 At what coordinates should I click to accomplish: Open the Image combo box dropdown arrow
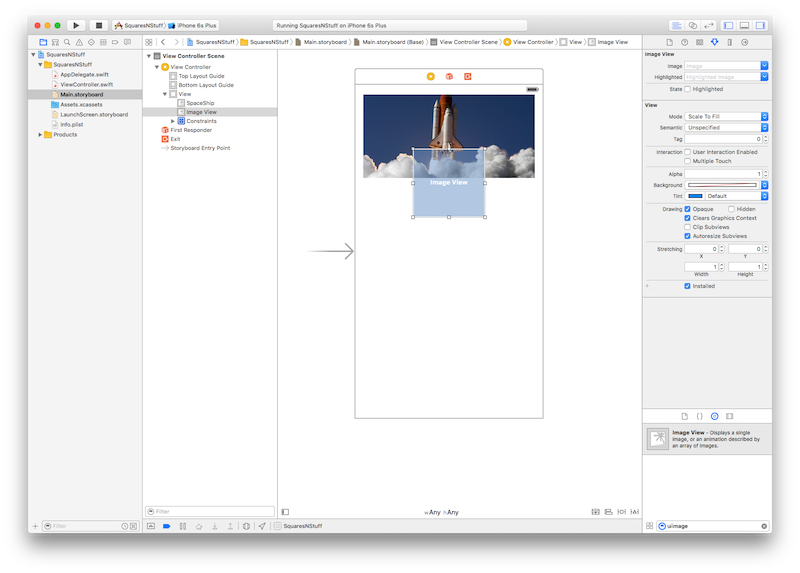(x=764, y=66)
